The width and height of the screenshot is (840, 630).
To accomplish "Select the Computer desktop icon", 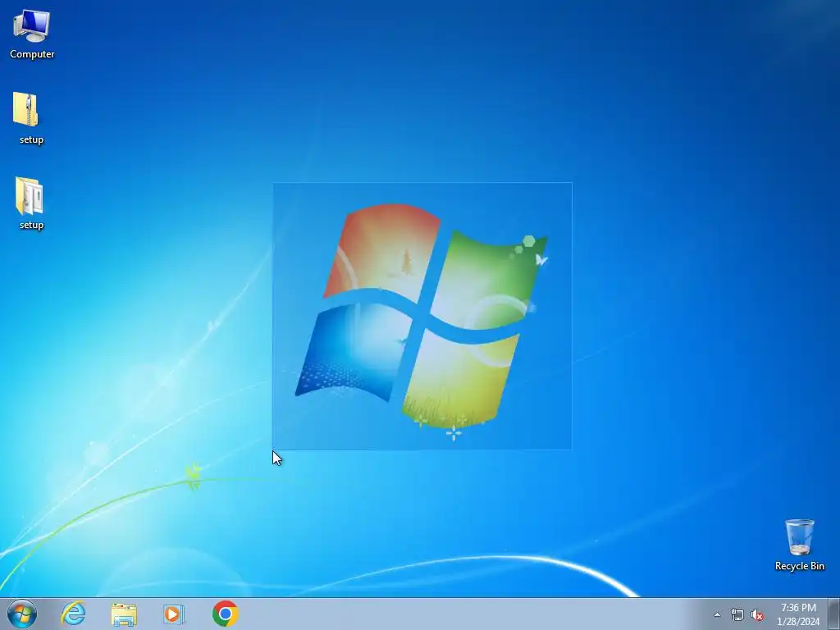I will pyautogui.click(x=32, y=33).
